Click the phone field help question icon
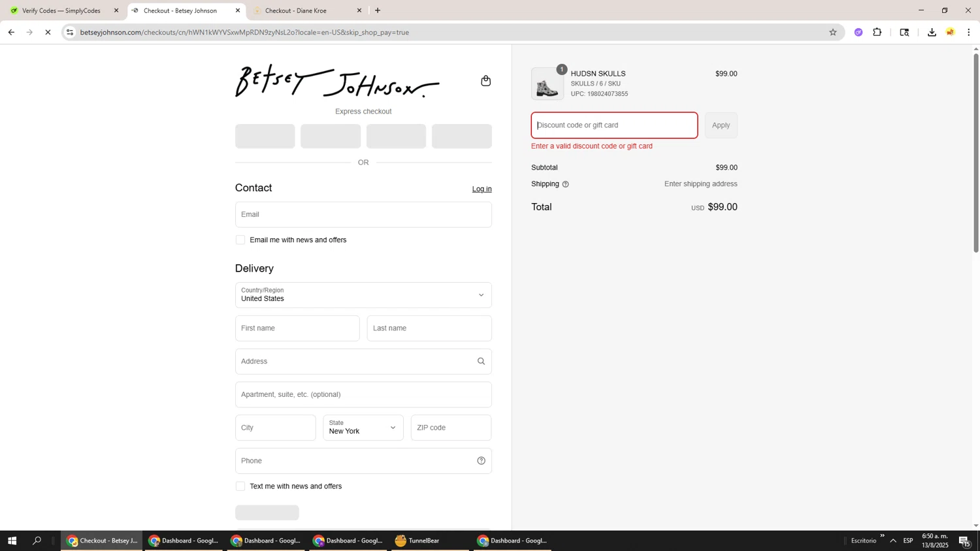Viewport: 980px width, 551px height. point(481,461)
